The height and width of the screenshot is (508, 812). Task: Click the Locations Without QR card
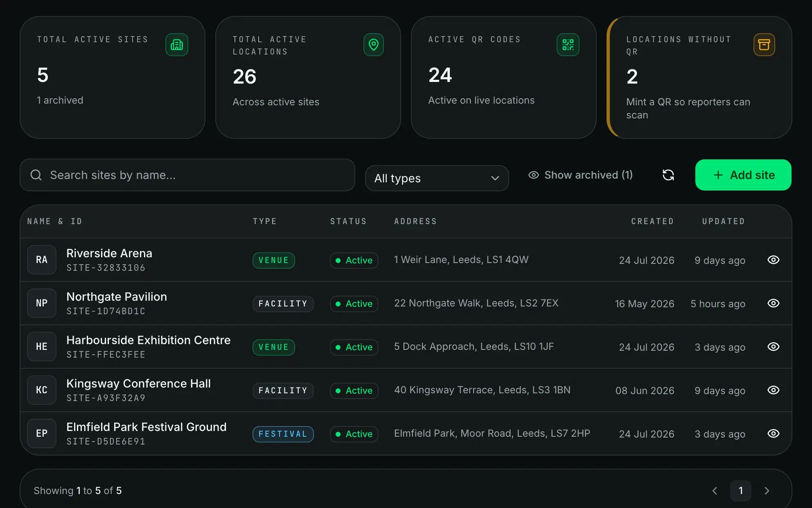699,77
